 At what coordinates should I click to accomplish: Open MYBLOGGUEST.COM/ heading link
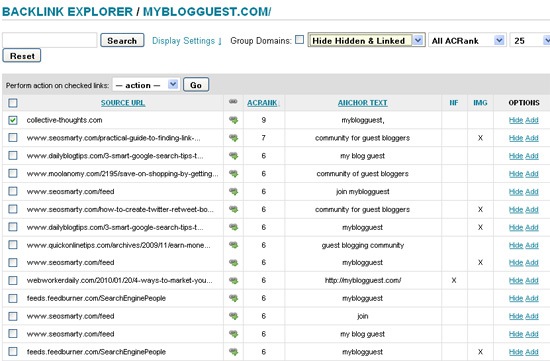click(207, 12)
